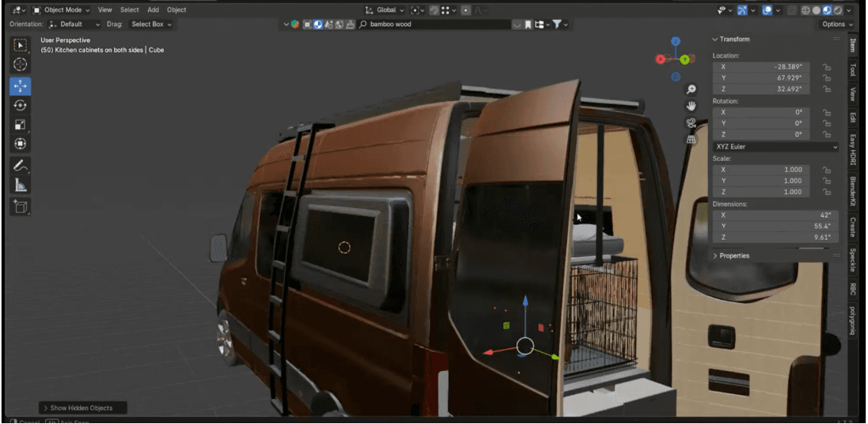Open the View menu
The image size is (868, 424).
(x=105, y=10)
